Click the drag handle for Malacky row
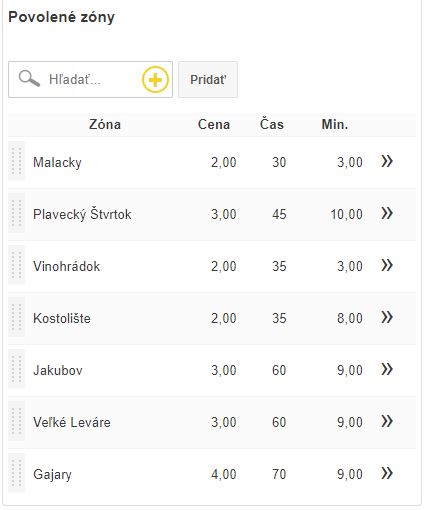425x510 pixels. pos(17,161)
